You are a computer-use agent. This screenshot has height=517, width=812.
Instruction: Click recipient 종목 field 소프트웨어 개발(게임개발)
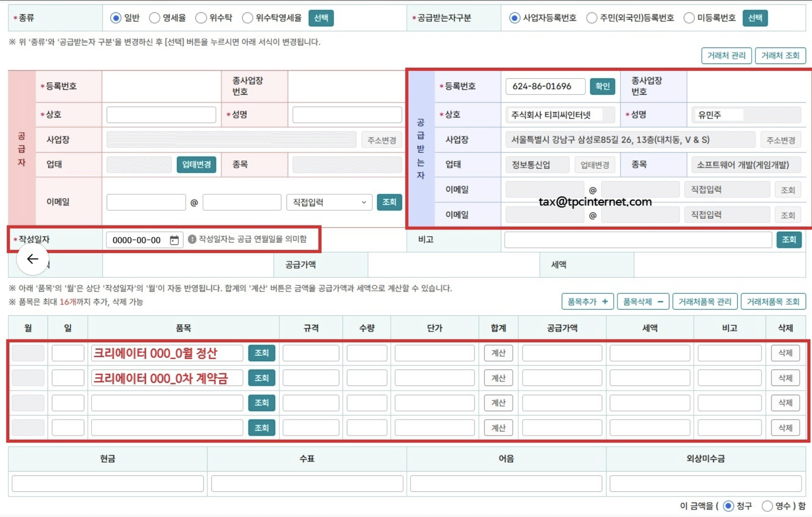(746, 165)
